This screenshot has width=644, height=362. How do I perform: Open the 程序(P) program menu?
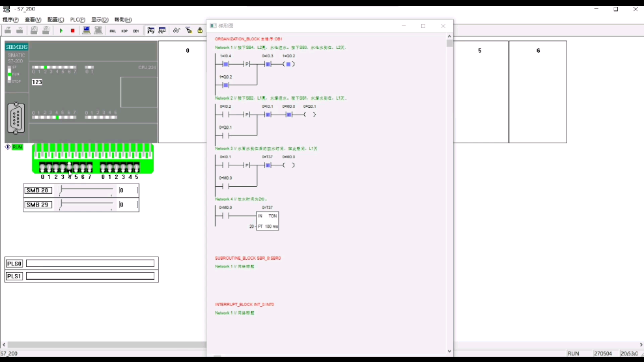(10, 20)
